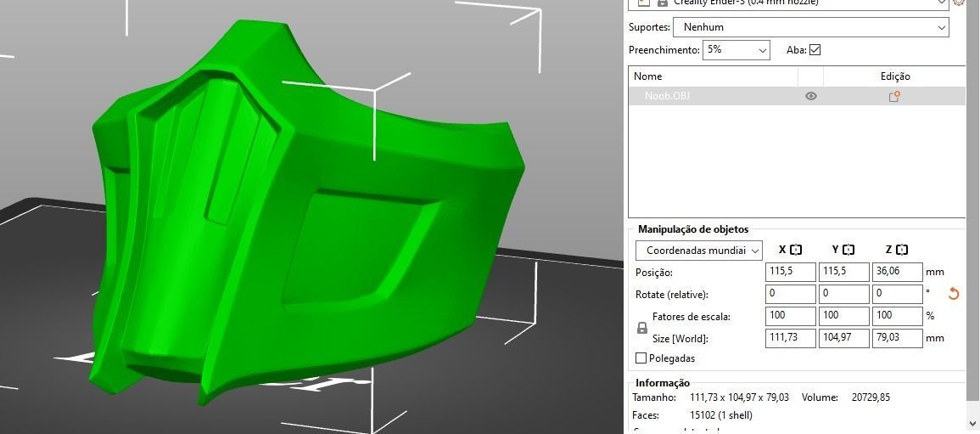Open the Creality Ender-3 printer dropdown

(791, 3)
